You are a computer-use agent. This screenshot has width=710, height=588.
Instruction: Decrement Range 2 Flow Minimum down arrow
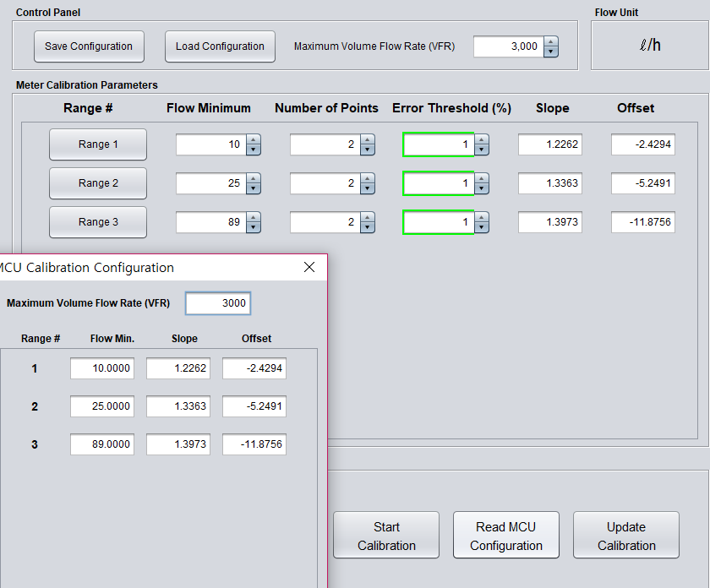coord(254,188)
